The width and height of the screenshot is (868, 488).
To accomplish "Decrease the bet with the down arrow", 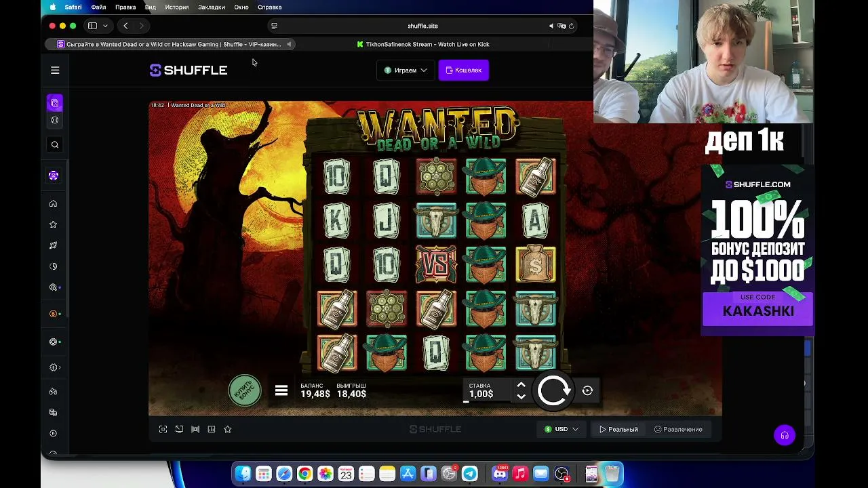I will (x=521, y=396).
